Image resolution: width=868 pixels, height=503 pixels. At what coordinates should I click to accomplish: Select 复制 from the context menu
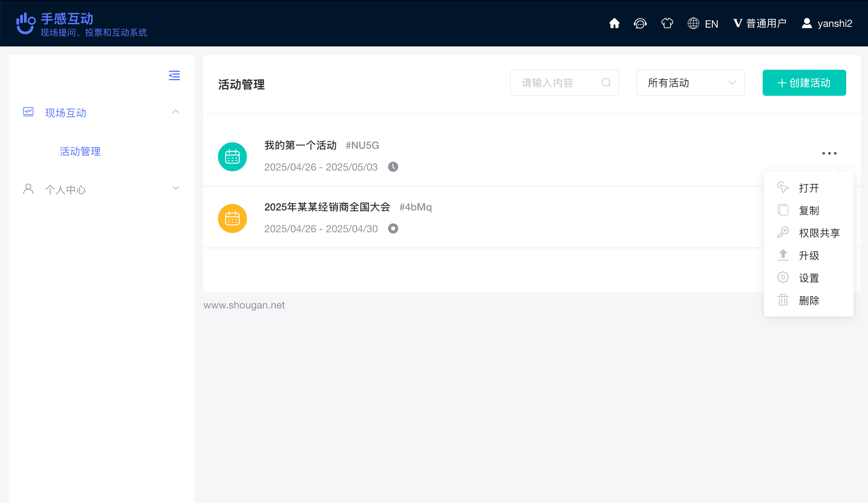809,210
